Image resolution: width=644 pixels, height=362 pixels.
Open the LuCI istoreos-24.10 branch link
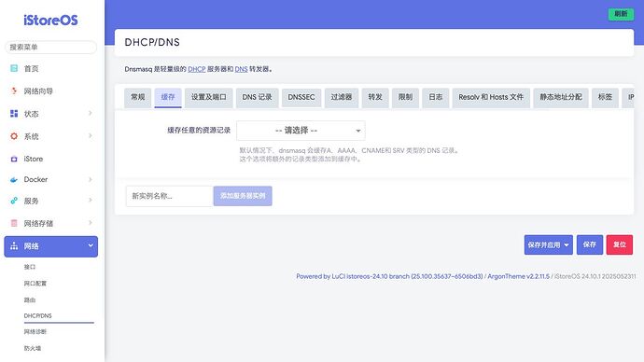pyautogui.click(x=389, y=276)
